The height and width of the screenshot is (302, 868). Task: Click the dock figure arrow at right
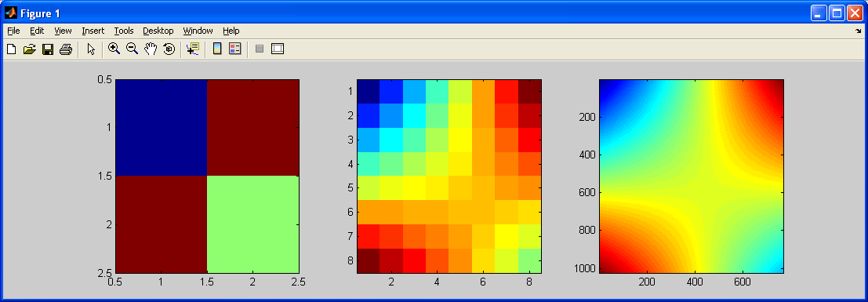[x=858, y=32]
